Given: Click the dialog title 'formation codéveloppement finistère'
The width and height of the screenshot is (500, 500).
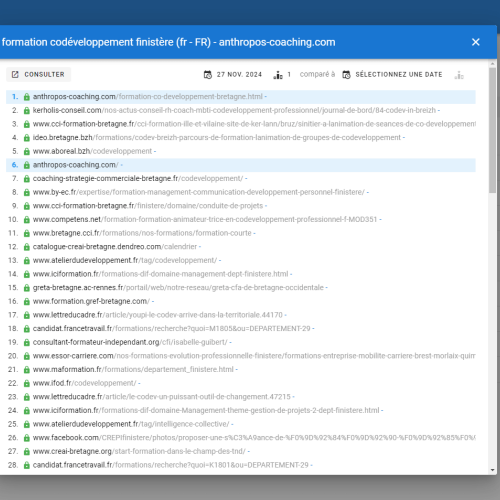Looking at the screenshot, I should pos(88,42).
